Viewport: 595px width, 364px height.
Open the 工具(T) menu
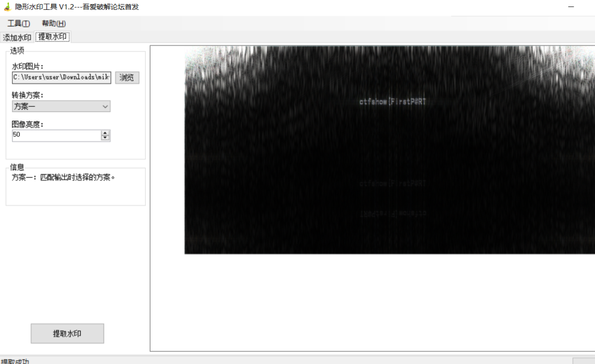[x=19, y=23]
